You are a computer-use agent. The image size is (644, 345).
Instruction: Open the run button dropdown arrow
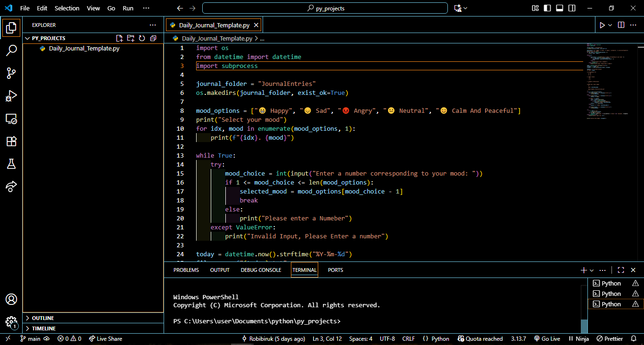tap(610, 25)
